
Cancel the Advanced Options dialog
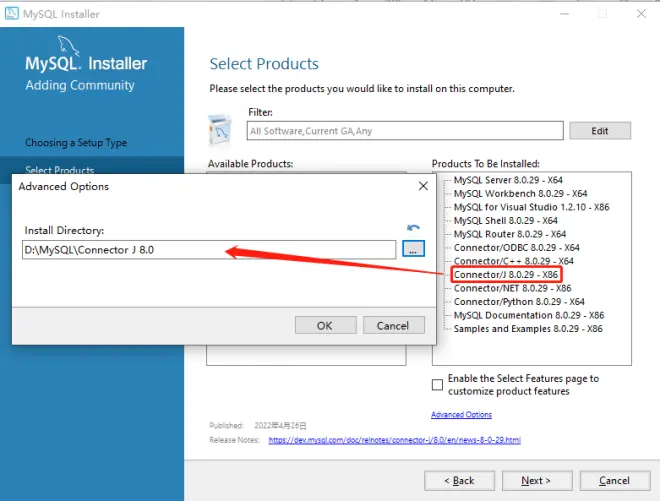pos(393,325)
